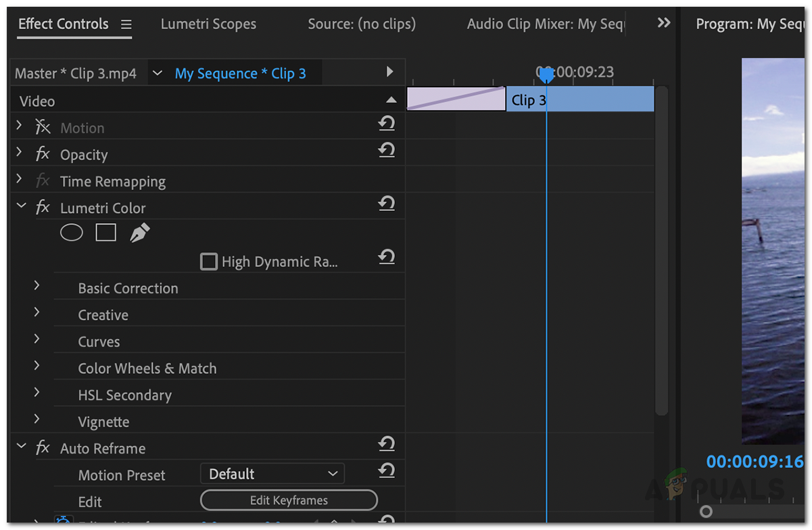Toggle the Lumetri Color fx switch

pos(43,208)
